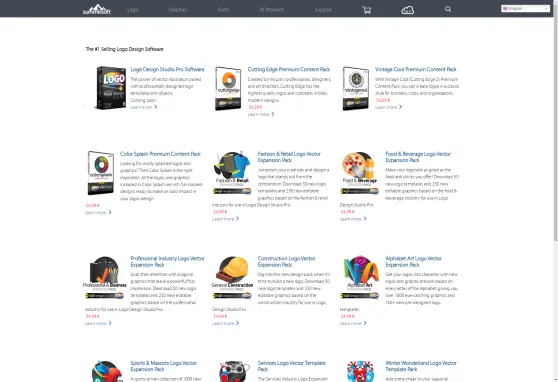Click the cloud download icon
The width and height of the screenshot is (558, 382).
[407, 10]
